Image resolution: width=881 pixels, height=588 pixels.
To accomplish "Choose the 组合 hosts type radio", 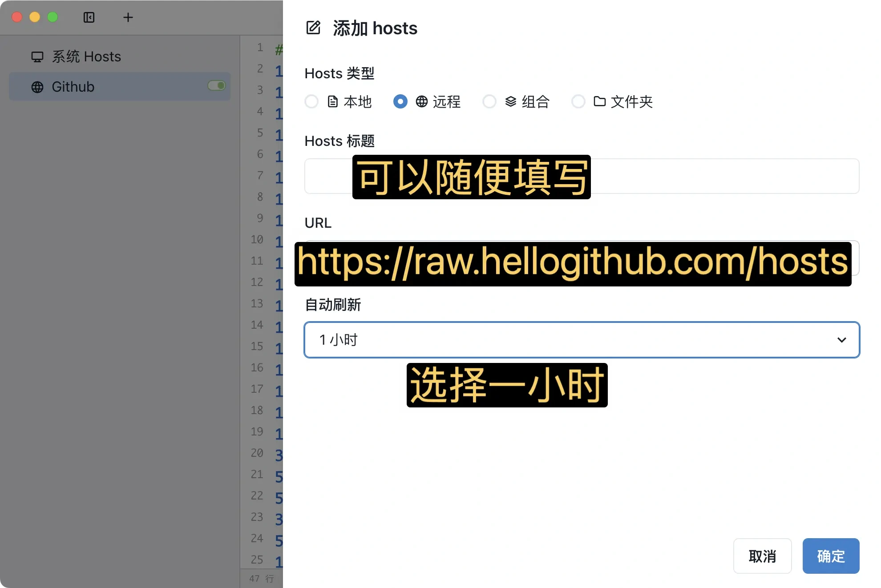I will (489, 101).
